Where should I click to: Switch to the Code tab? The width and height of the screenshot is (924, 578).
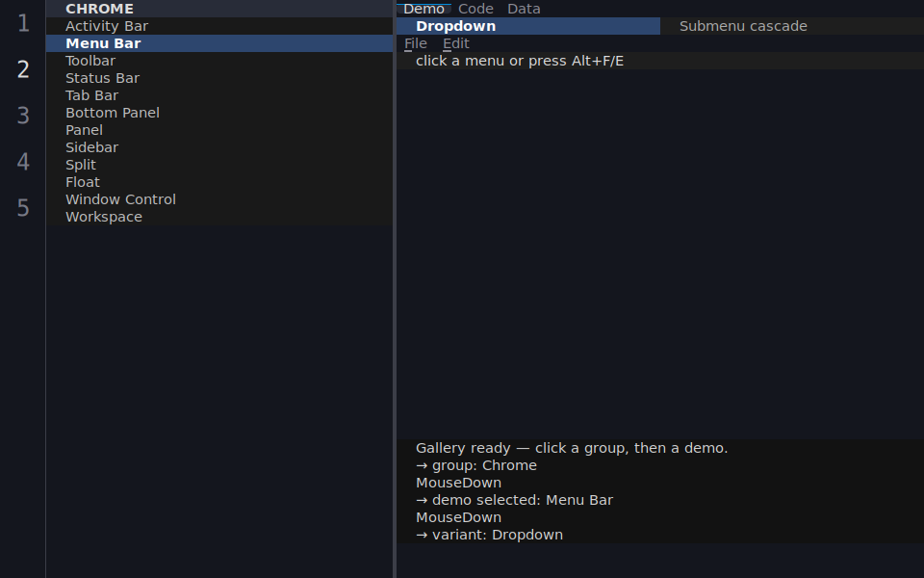click(x=475, y=9)
